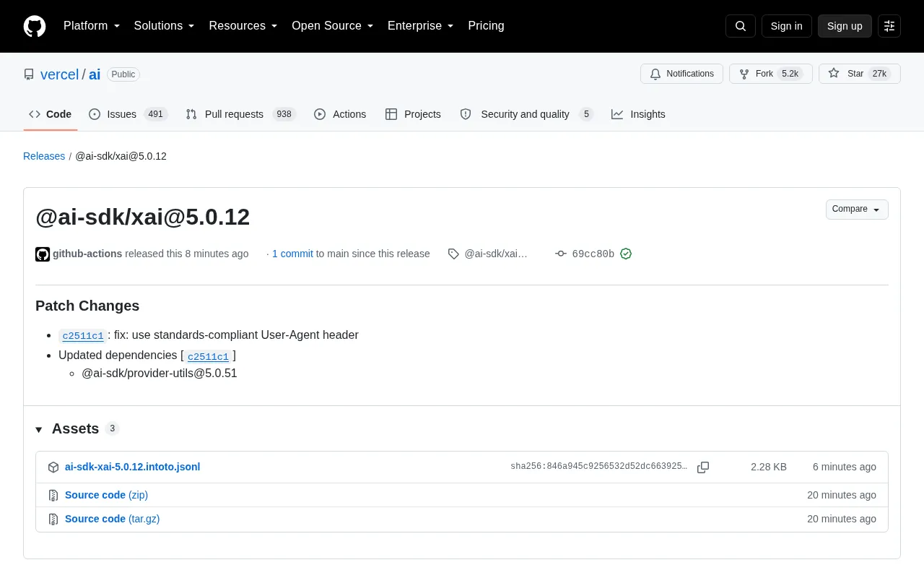Select the Projects tab
Viewport: 924px width, 578px height.
pyautogui.click(x=413, y=114)
